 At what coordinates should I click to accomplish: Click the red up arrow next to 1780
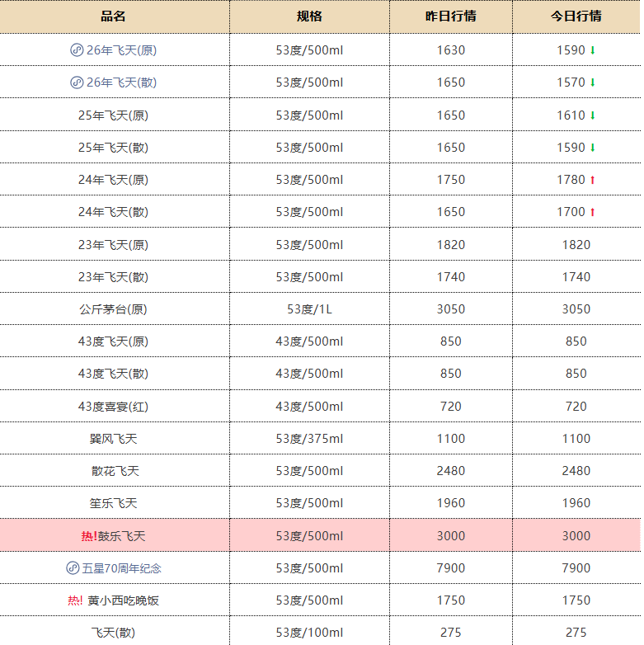(593, 180)
